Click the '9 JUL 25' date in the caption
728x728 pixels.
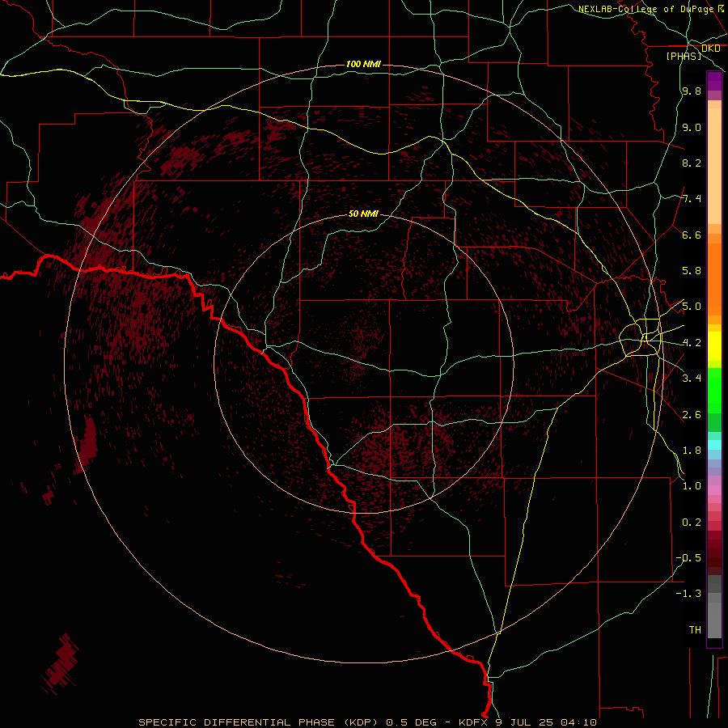(x=525, y=722)
